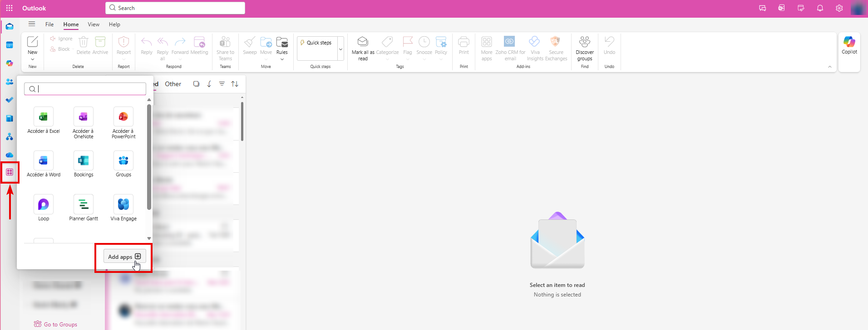The height and width of the screenshot is (330, 868).
Task: Follow the Go to Groups link
Action: pos(55,324)
